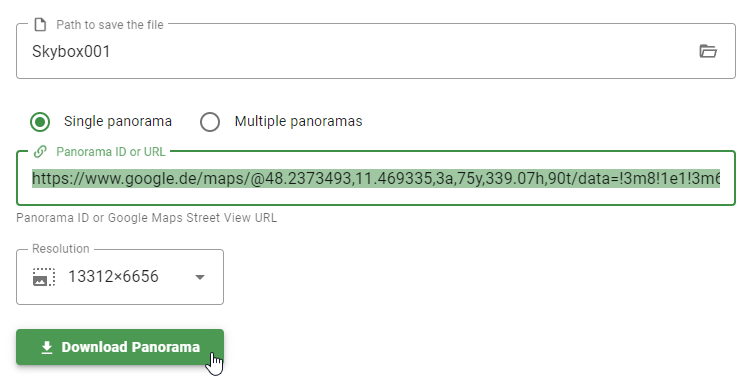Click the highlighted Google Maps URL field
This screenshot has height=385, width=753.
point(376,178)
